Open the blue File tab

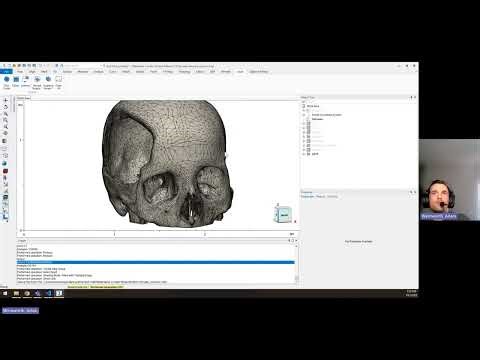6,72
